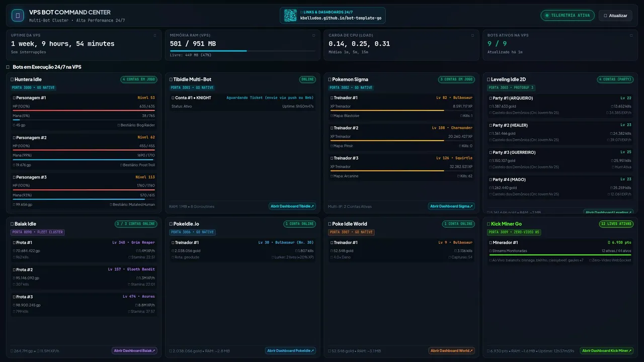Viewport: 644px width, 362px height.
Task: Click the Leveling Idle 2D card title
Action: tap(508, 79)
